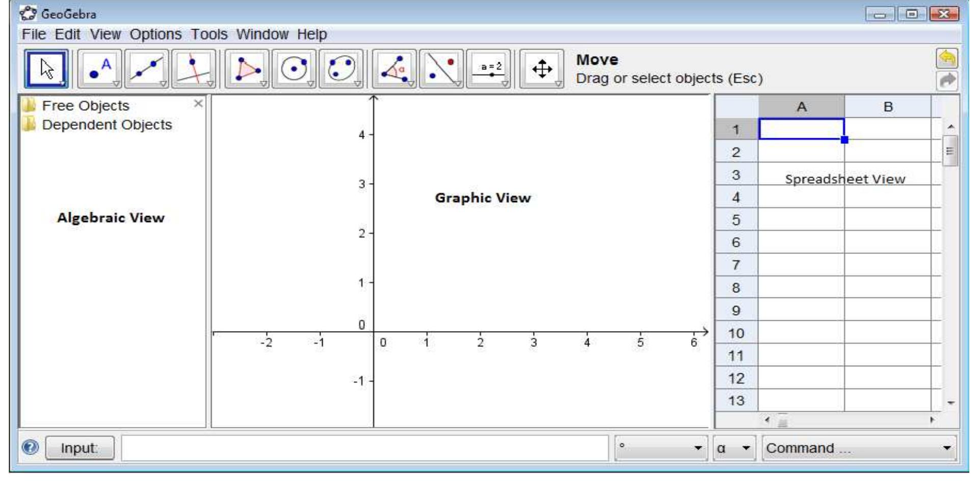Click the spreadsheet vertical scrollbar thumb

coord(950,151)
